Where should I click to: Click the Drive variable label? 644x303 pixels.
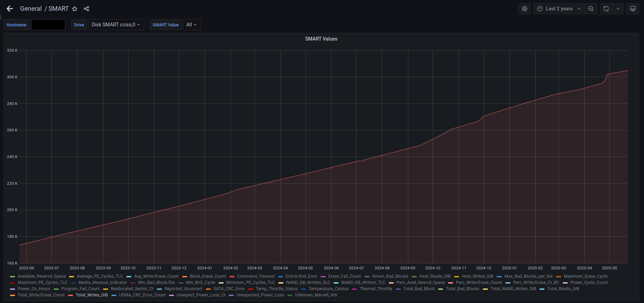79,25
